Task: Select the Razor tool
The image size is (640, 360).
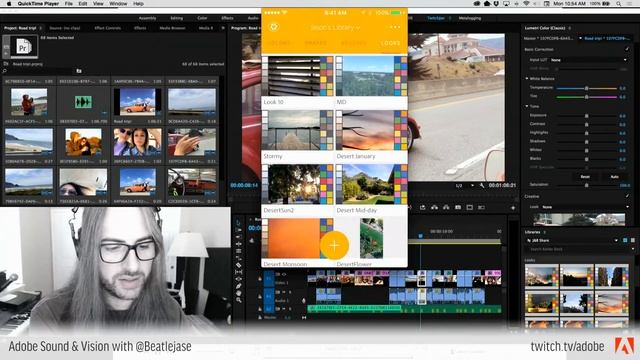Action: (x=239, y=265)
